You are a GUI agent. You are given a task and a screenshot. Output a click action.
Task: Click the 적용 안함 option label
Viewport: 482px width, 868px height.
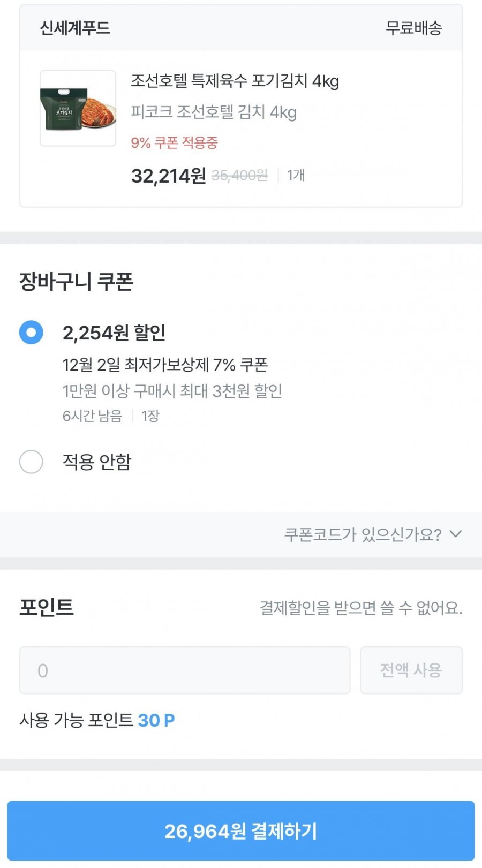97,462
